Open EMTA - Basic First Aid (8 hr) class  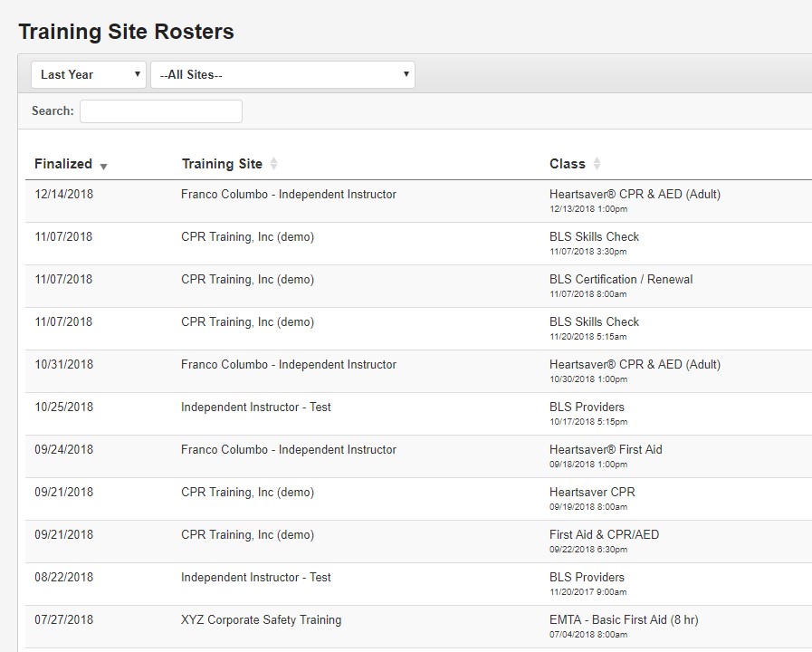click(624, 619)
